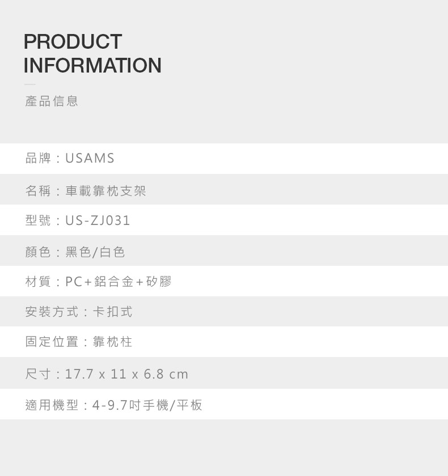Select the 名稱 row 車載靠枕支架
Screen dimensions: 448x476
pos(224,189)
